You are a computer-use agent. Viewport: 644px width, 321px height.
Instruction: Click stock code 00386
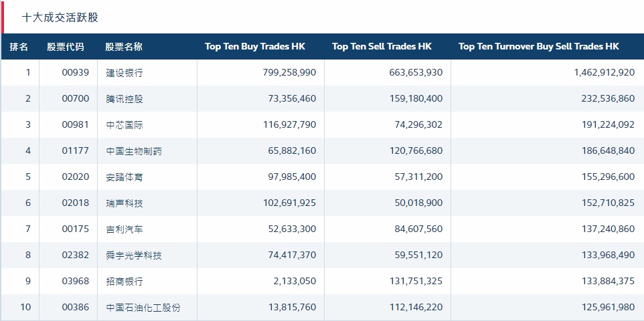[75, 308]
